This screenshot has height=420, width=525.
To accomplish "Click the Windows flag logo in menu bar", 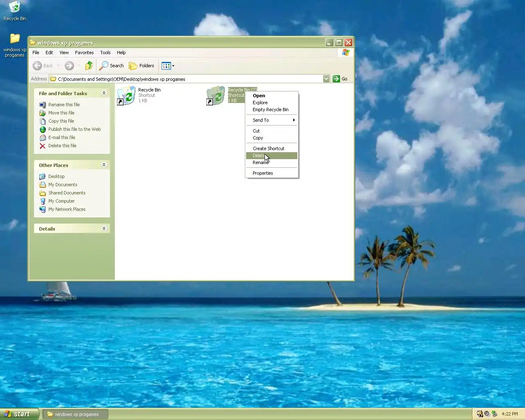I will [x=346, y=52].
